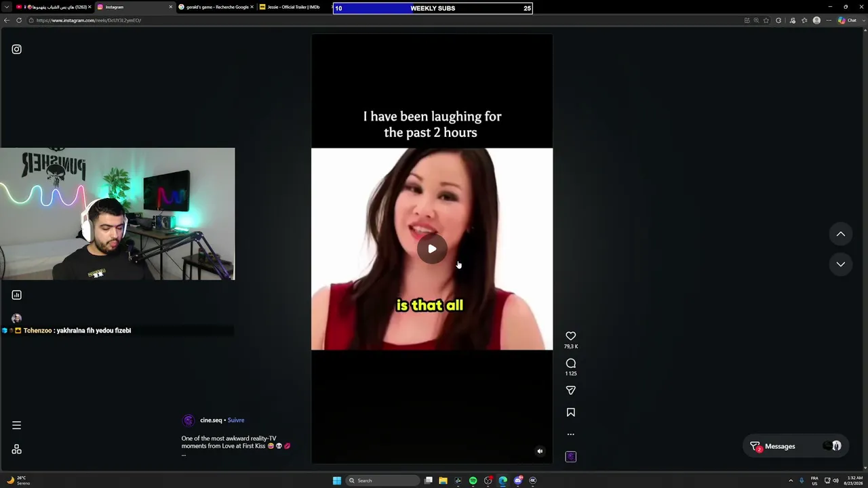Show hidden system tray icons
The height and width of the screenshot is (488, 868).
pyautogui.click(x=790, y=481)
